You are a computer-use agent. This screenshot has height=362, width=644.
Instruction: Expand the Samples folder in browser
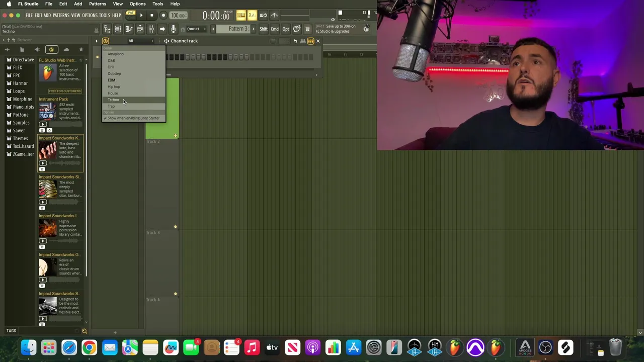(x=21, y=123)
